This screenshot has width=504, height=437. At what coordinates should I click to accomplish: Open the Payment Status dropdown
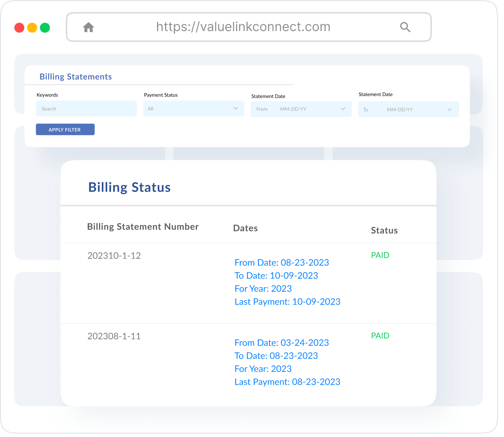click(193, 109)
